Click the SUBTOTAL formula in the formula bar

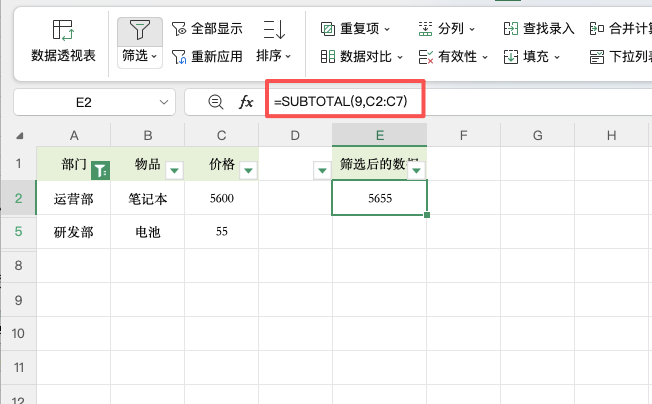click(341, 101)
